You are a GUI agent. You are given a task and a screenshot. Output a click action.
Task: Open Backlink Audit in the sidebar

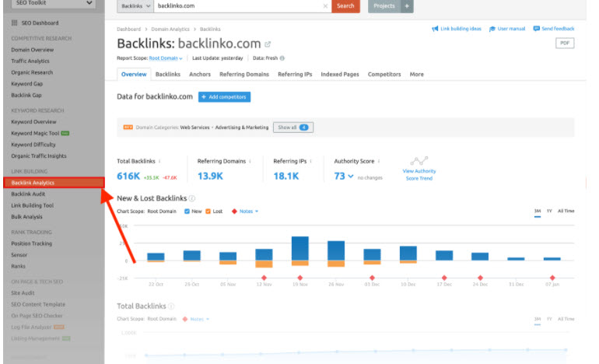tap(28, 194)
